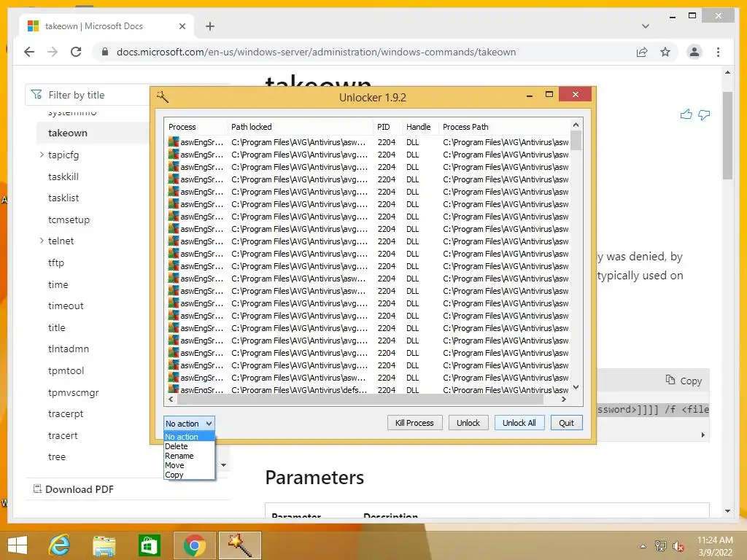The image size is (747, 560).
Task: Click the Filter by title field
Action: click(88, 95)
